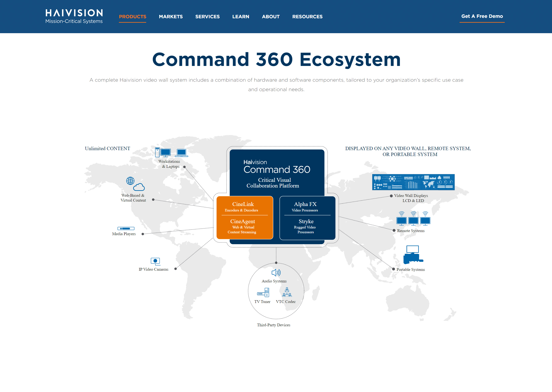Click the 'Portable Systems' label
This screenshot has height=392, width=552.
(x=410, y=269)
